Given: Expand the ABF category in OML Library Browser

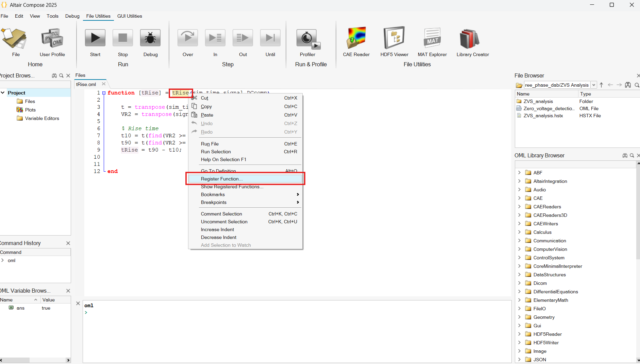Looking at the screenshot, I should (519, 172).
